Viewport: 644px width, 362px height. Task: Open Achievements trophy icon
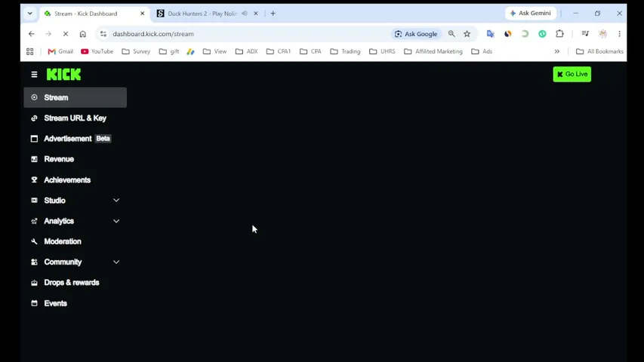point(34,179)
